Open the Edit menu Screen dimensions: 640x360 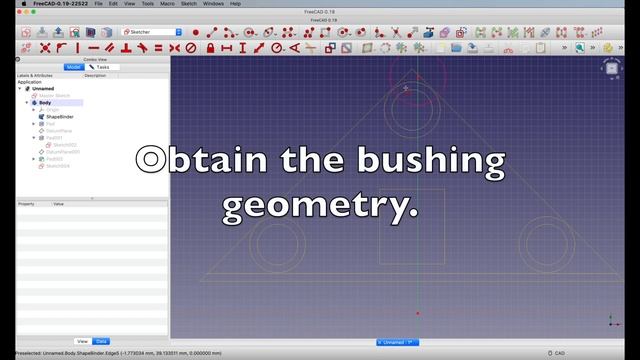113,4
